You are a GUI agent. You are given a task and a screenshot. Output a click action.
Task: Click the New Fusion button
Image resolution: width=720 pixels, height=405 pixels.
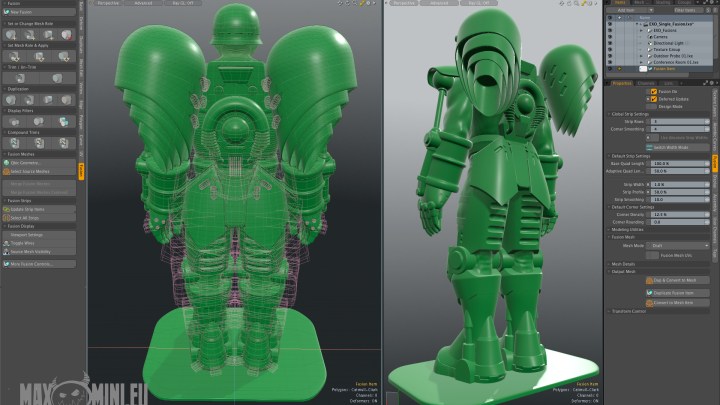(39, 12)
